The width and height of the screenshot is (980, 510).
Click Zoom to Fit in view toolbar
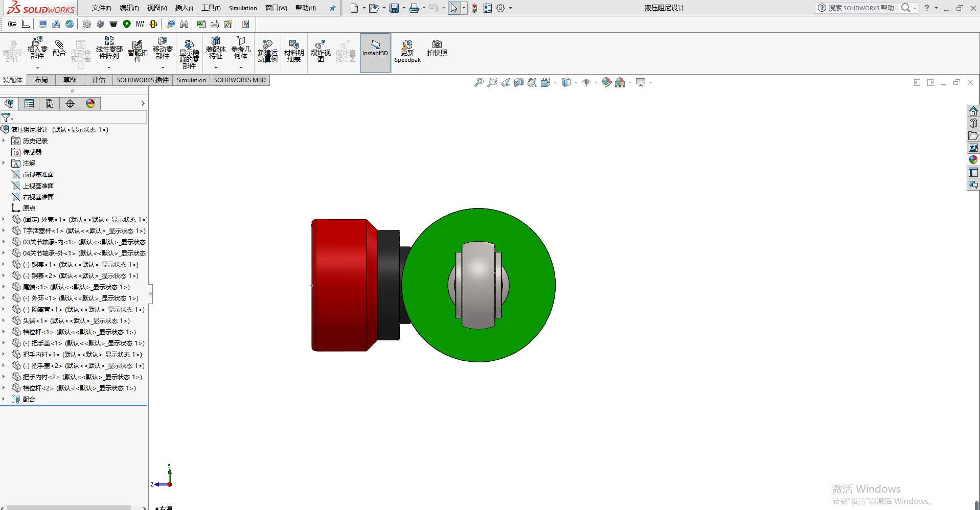478,82
